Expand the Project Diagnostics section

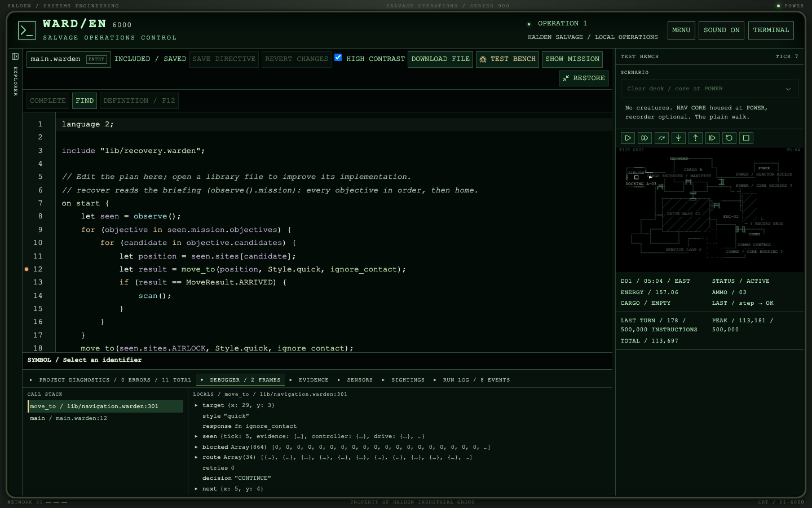(x=111, y=380)
